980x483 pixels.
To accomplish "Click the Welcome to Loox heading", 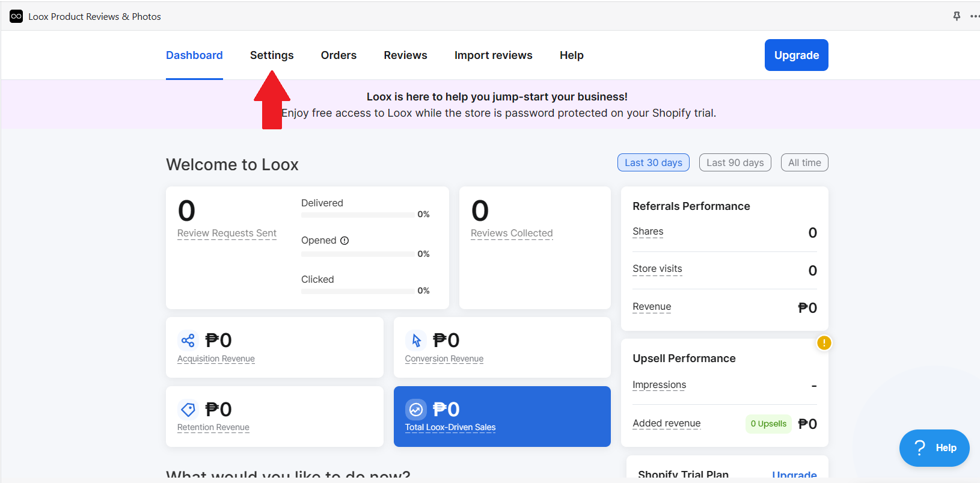I will [x=232, y=165].
